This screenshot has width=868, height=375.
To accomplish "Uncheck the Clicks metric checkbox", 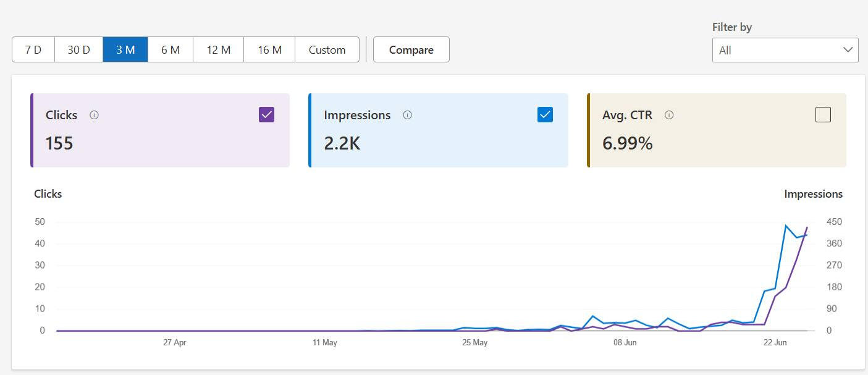I will [x=266, y=114].
